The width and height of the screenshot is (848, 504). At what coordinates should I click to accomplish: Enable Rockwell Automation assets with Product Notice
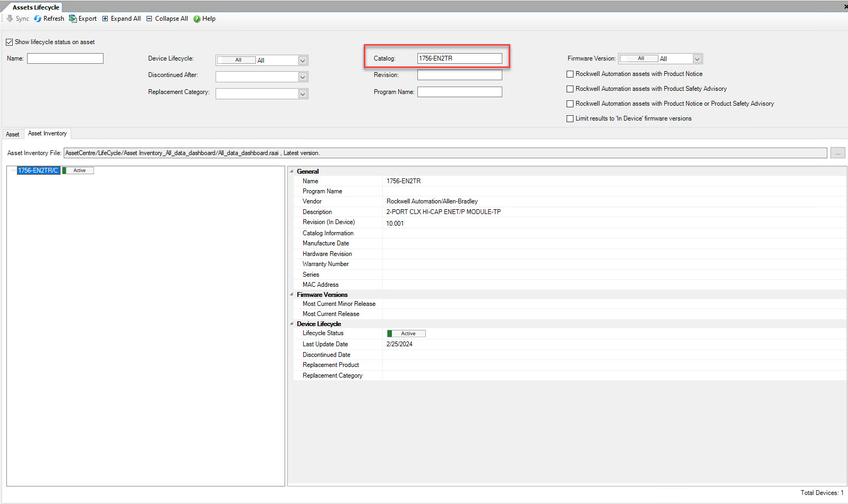pos(570,74)
